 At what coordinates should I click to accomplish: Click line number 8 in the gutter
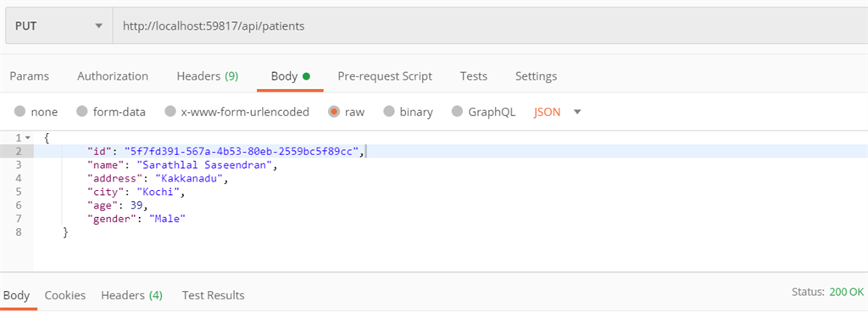tap(19, 232)
